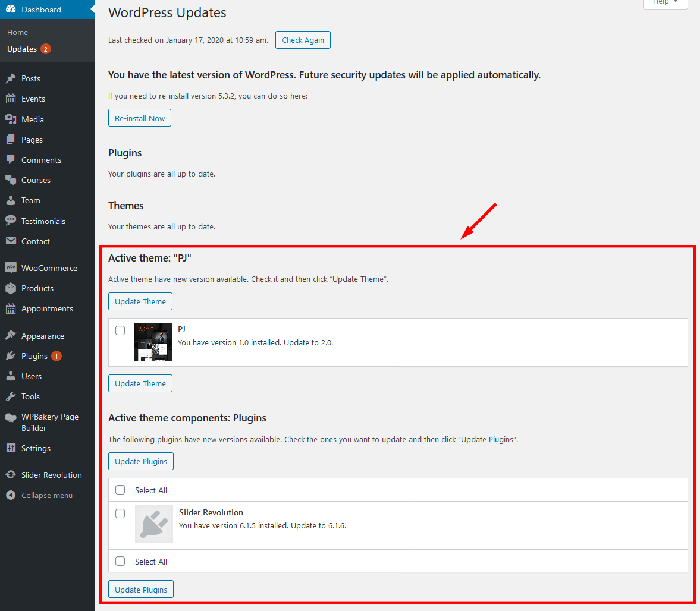This screenshot has height=611, width=700.
Task: Open the Comments menu label
Action: pyautogui.click(x=41, y=160)
